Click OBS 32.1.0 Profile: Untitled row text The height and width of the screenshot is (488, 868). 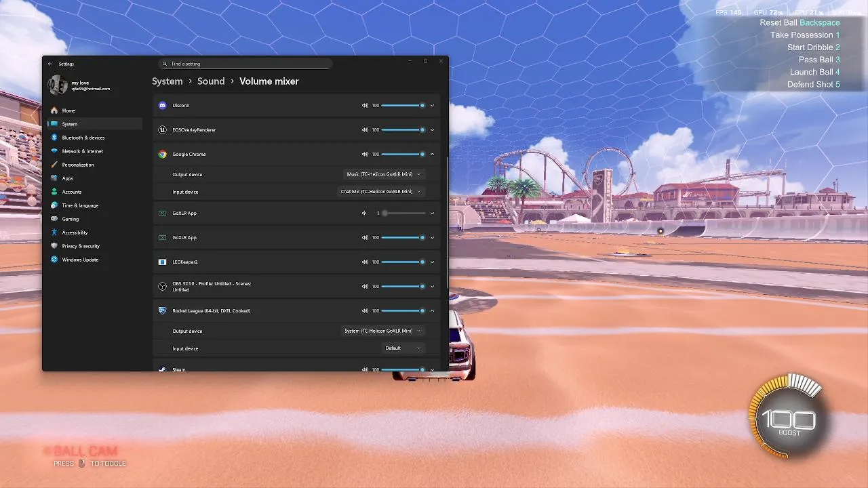(212, 286)
